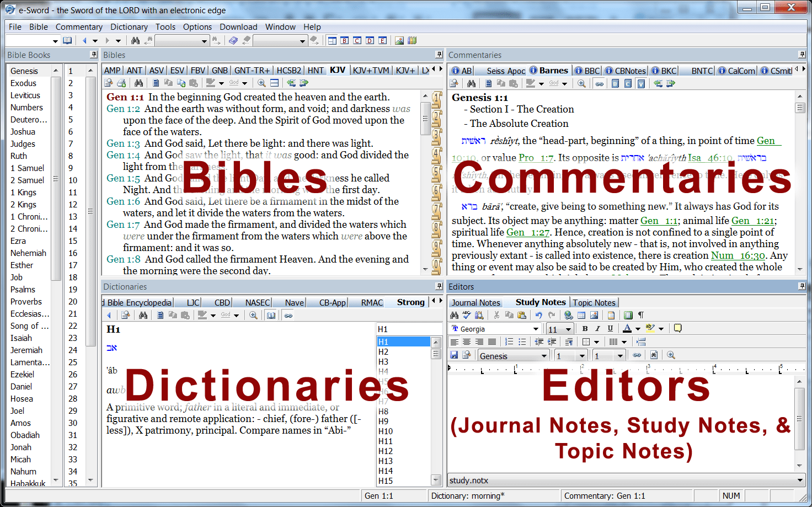Image resolution: width=812 pixels, height=507 pixels.
Task: Open the font size 11 dropdown
Action: click(568, 329)
